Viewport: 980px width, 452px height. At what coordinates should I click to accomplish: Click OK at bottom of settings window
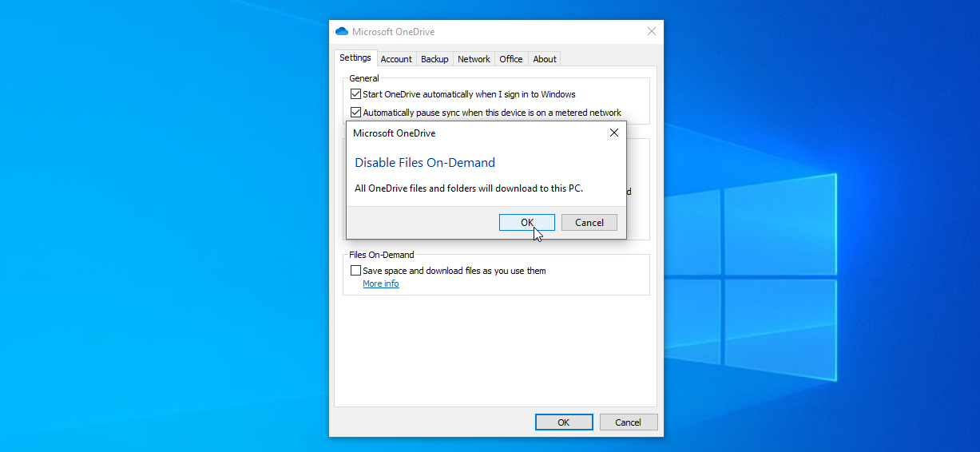[564, 422]
